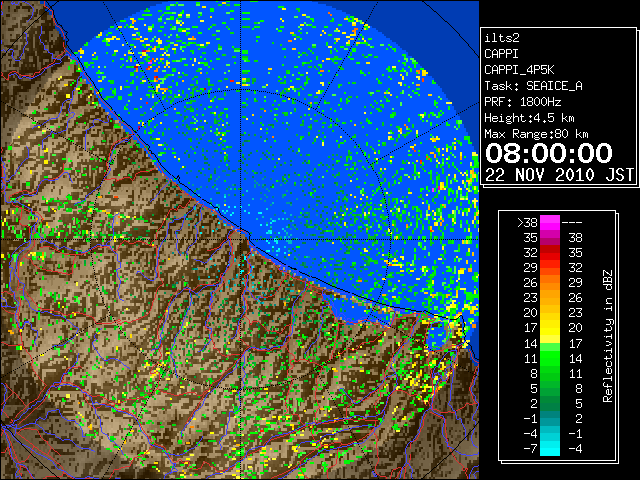Select the "PRF: 1800Hz" text
Viewport: 640px width, 480px height.
point(522,102)
